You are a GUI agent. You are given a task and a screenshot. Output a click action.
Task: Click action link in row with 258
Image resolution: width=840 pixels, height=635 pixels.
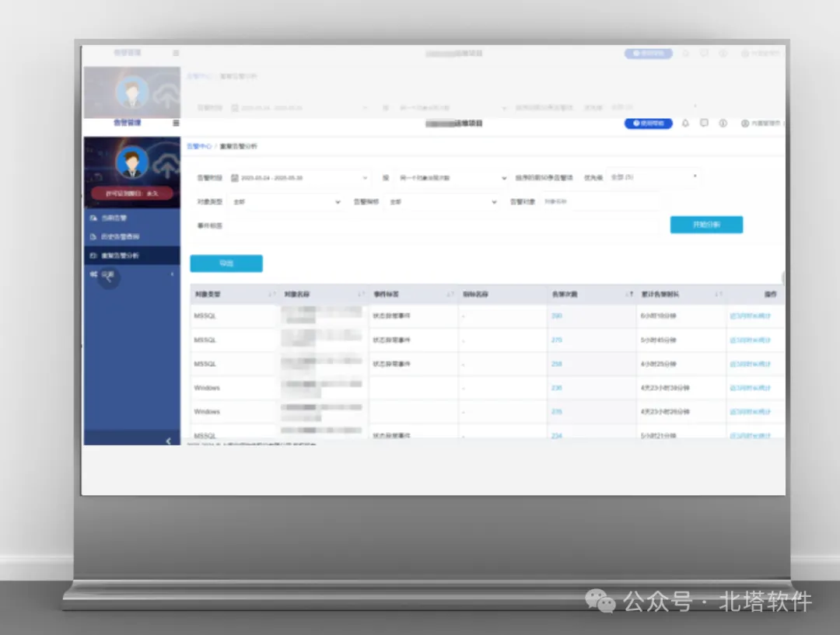tap(750, 364)
